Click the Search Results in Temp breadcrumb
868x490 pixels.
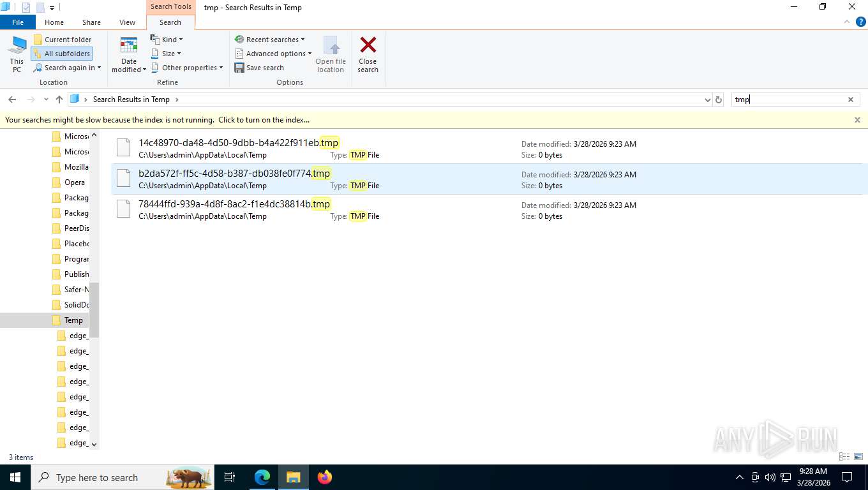pos(131,100)
